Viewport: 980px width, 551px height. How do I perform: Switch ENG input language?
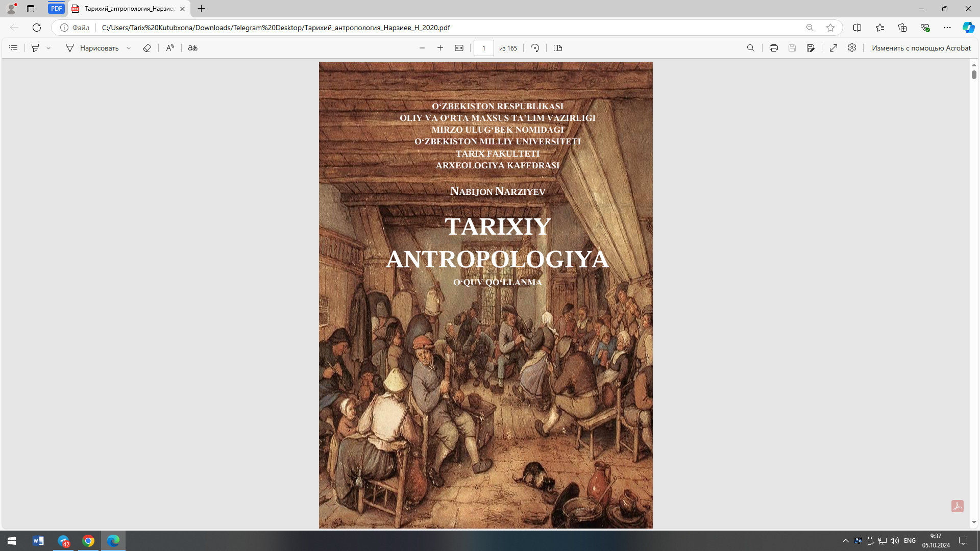(910, 541)
